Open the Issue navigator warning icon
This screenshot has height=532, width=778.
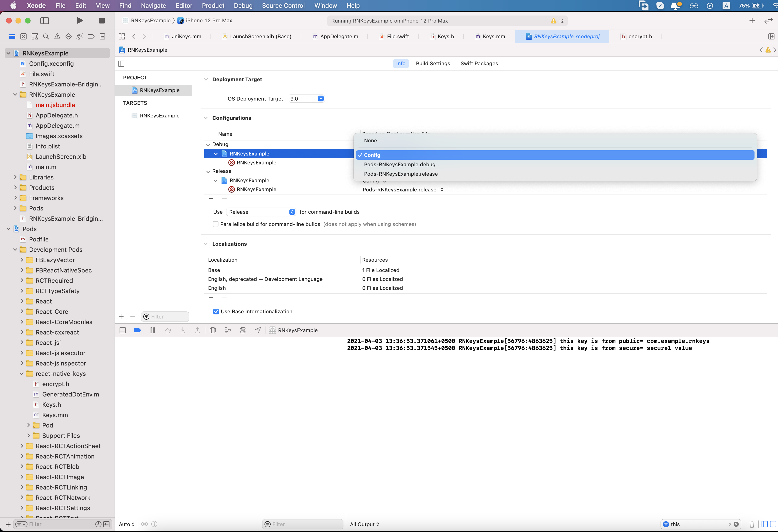click(57, 36)
